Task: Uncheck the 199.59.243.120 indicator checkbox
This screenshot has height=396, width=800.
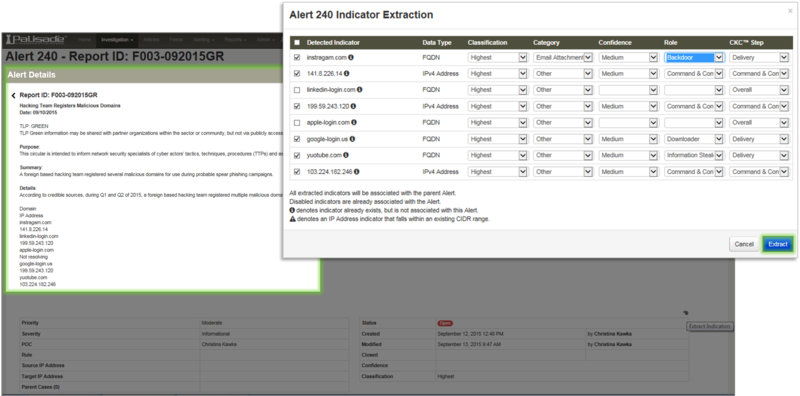Action: 297,106
